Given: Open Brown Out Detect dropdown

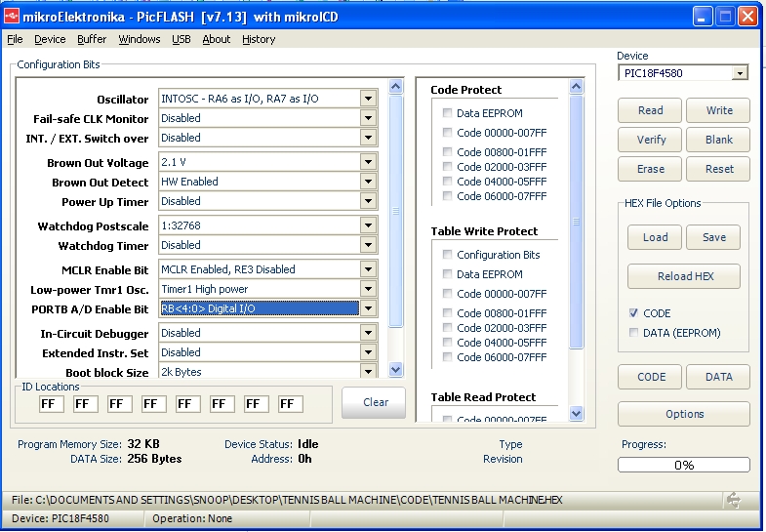Looking at the screenshot, I should tap(368, 182).
